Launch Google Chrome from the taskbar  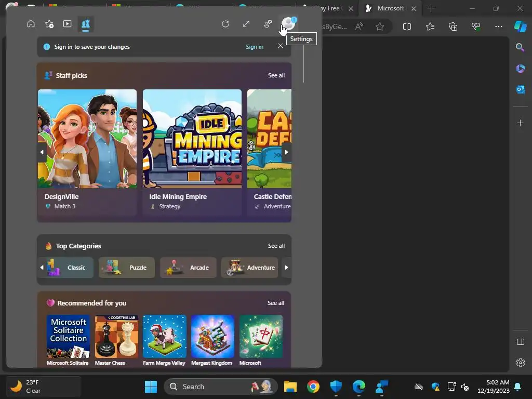coord(313,387)
